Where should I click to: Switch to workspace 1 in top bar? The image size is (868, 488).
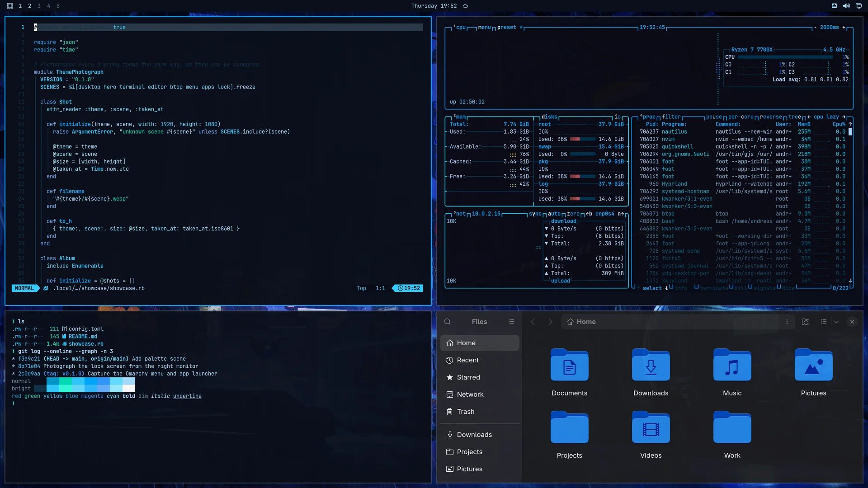coord(20,6)
